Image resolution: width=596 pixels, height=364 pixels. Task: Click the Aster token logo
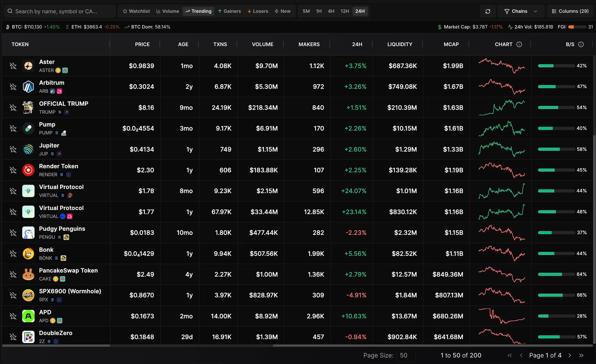(28, 65)
